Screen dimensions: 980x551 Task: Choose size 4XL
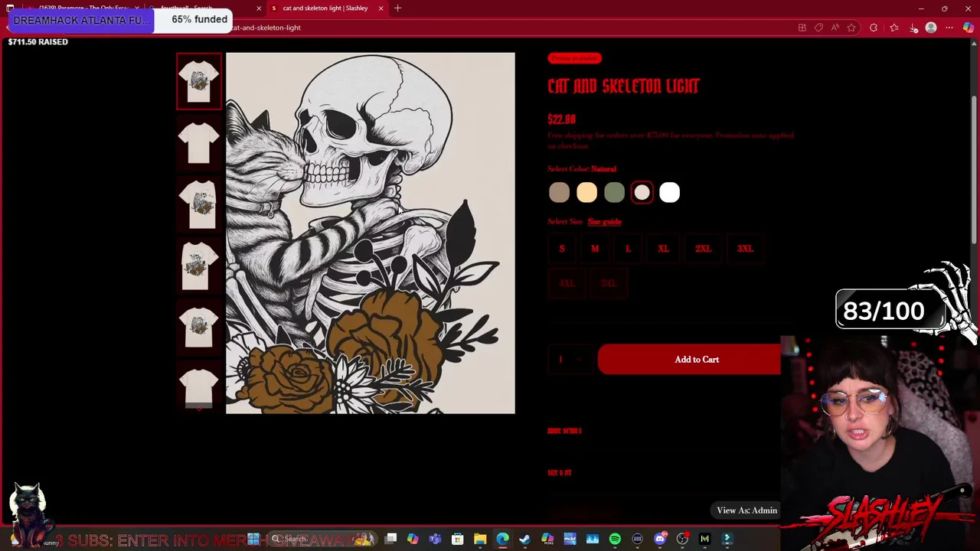[x=567, y=283]
